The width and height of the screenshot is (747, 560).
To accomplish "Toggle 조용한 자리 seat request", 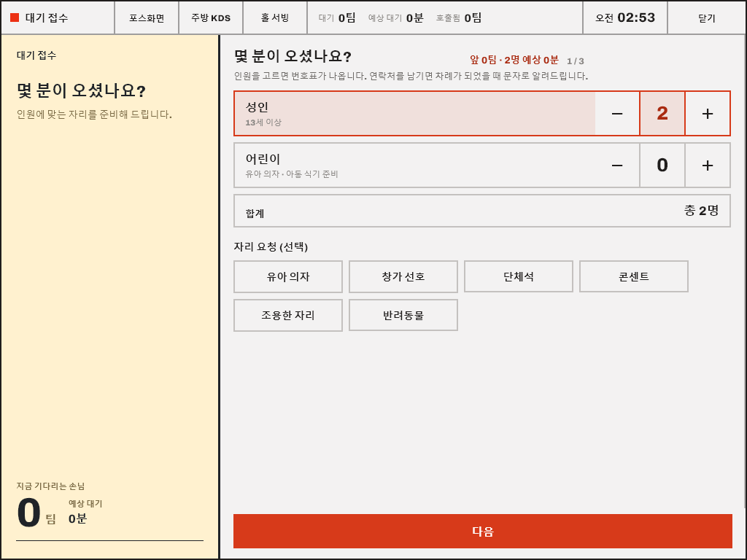I will click(x=288, y=315).
